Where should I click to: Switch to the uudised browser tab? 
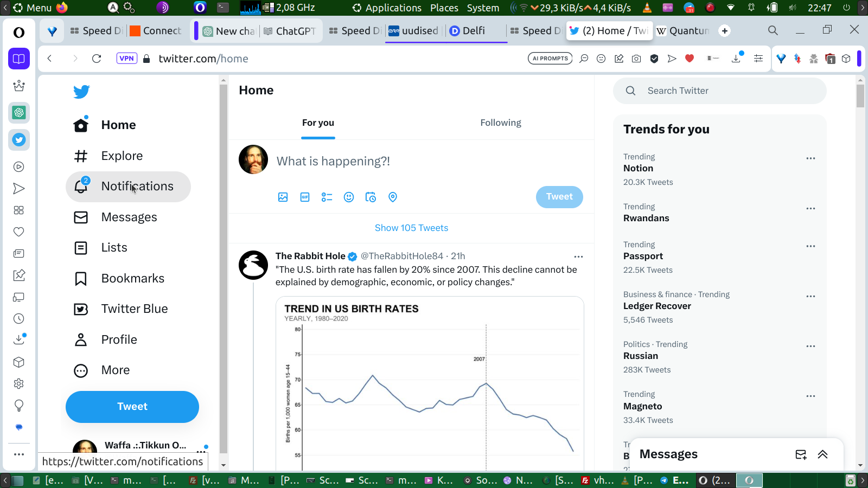pyautogui.click(x=414, y=31)
